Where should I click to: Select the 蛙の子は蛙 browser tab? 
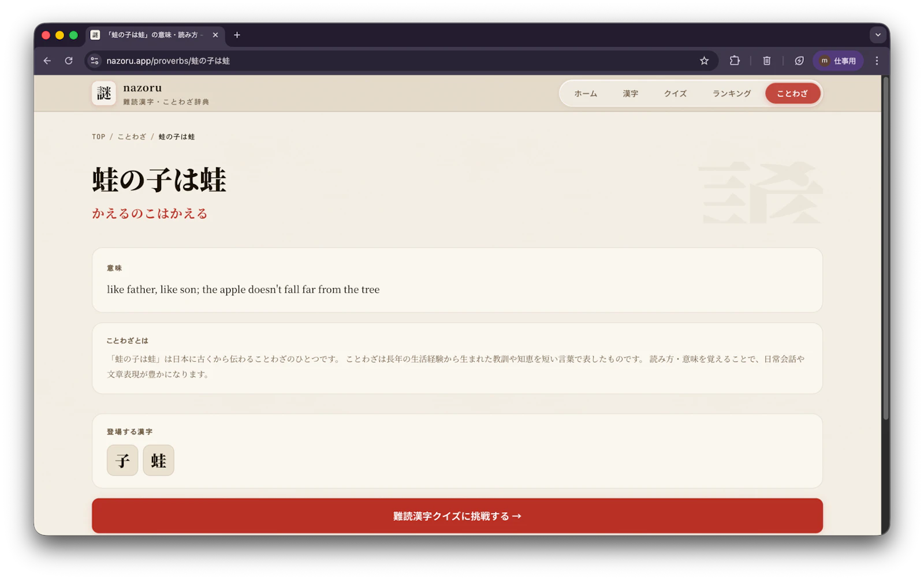point(154,35)
